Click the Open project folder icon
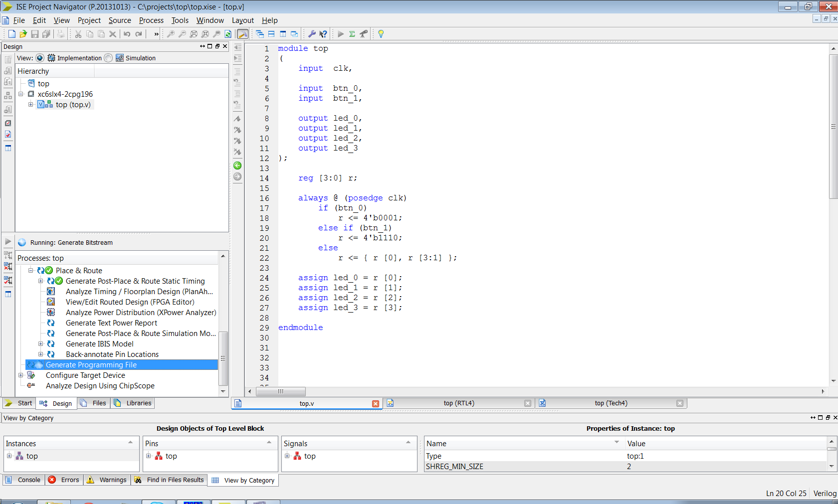The height and width of the screenshot is (504, 838). [x=23, y=34]
